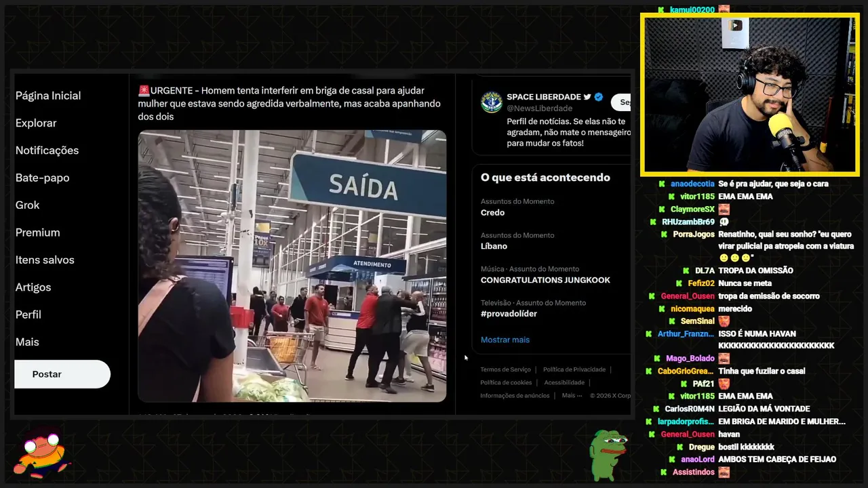Open Informações de anúncios link
The width and height of the screenshot is (868, 488).
coord(515,395)
